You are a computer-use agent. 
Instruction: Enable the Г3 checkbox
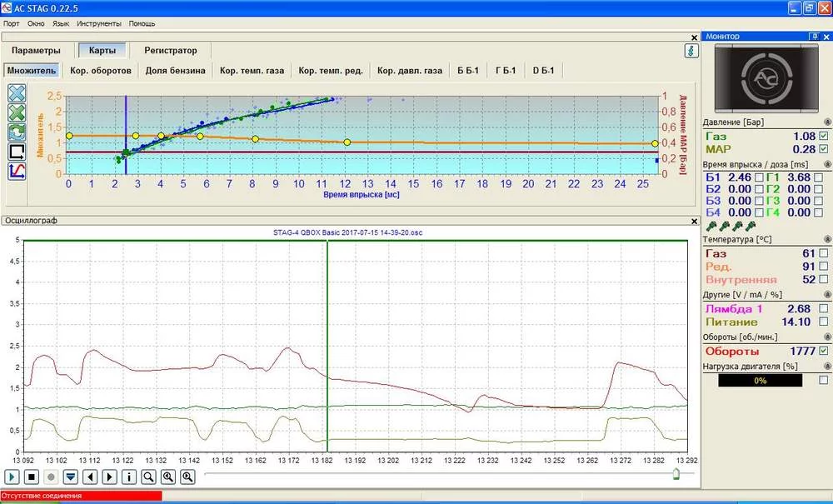(819, 201)
